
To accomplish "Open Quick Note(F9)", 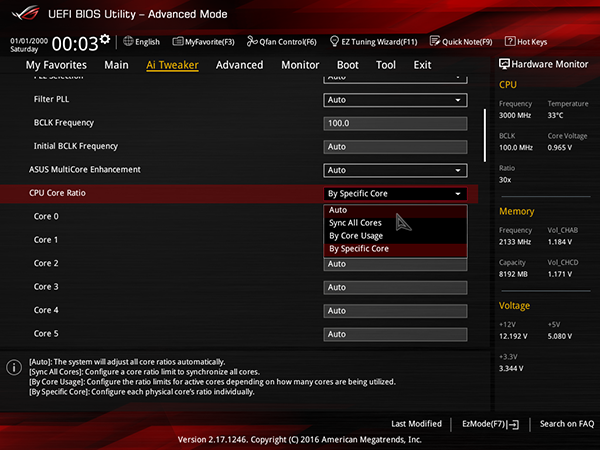I will coord(461,42).
